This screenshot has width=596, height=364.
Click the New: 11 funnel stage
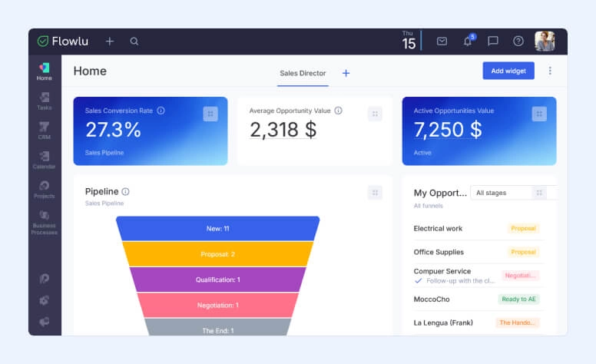click(218, 229)
